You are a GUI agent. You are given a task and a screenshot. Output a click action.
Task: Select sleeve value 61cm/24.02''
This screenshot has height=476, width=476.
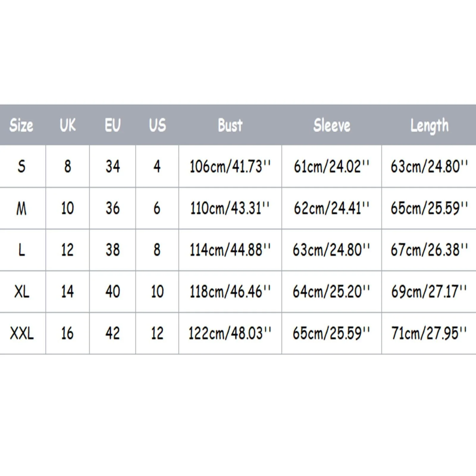(x=331, y=166)
